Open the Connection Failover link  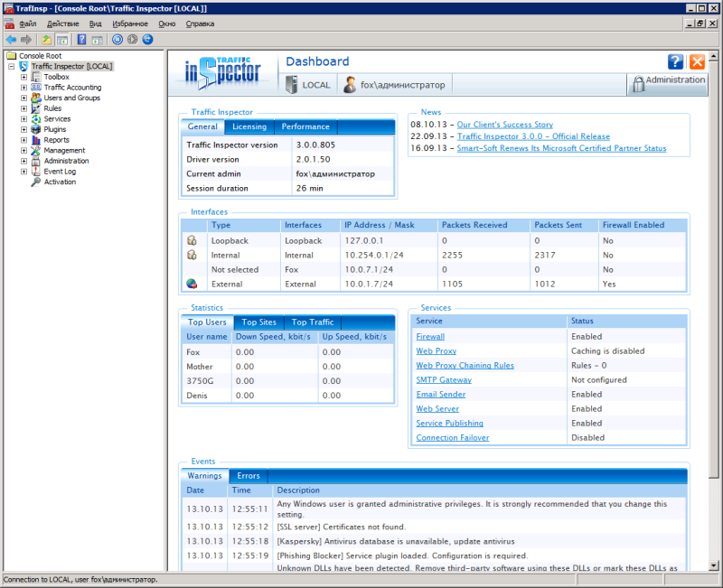tap(453, 438)
